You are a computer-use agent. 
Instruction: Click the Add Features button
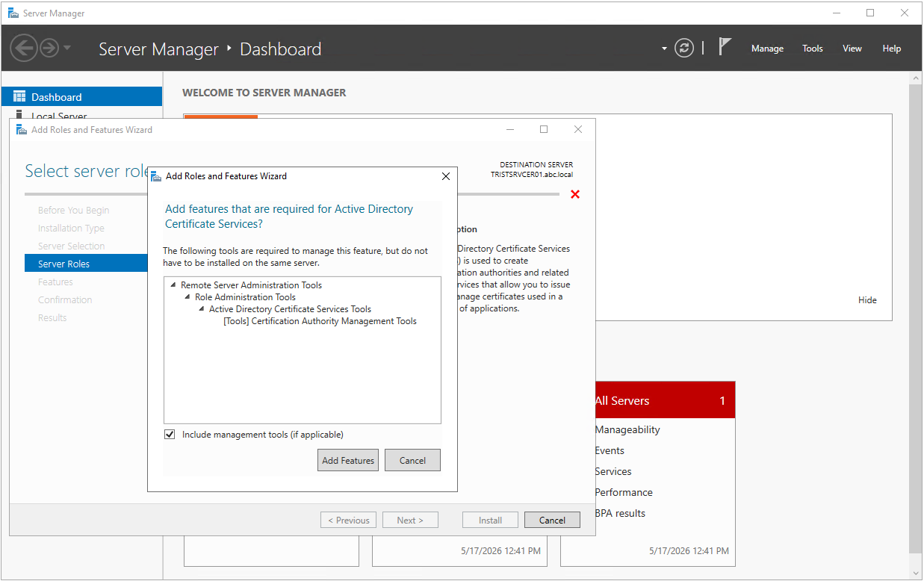pos(348,460)
